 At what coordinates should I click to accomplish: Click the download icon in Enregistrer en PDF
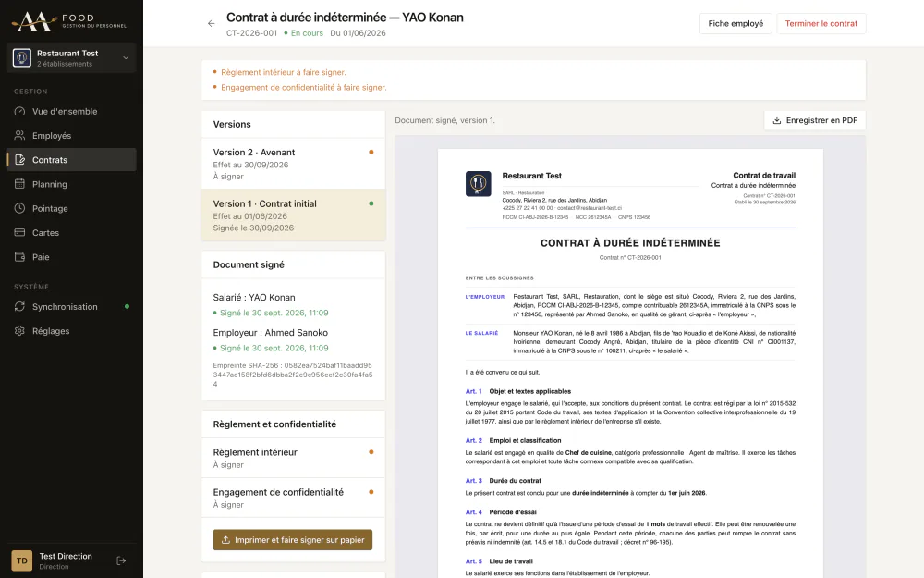pyautogui.click(x=777, y=120)
